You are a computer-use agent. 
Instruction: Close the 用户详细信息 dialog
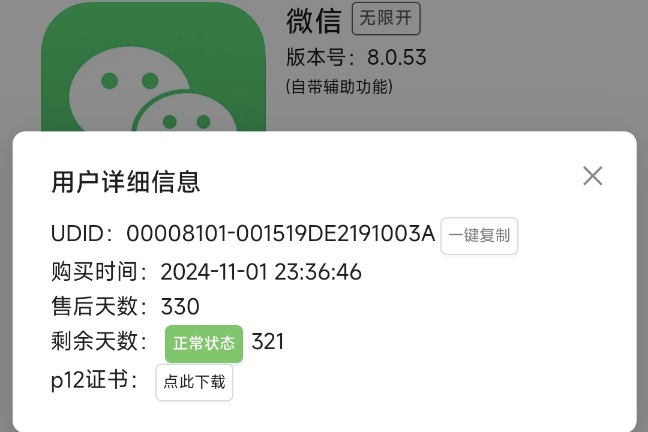[x=593, y=176]
